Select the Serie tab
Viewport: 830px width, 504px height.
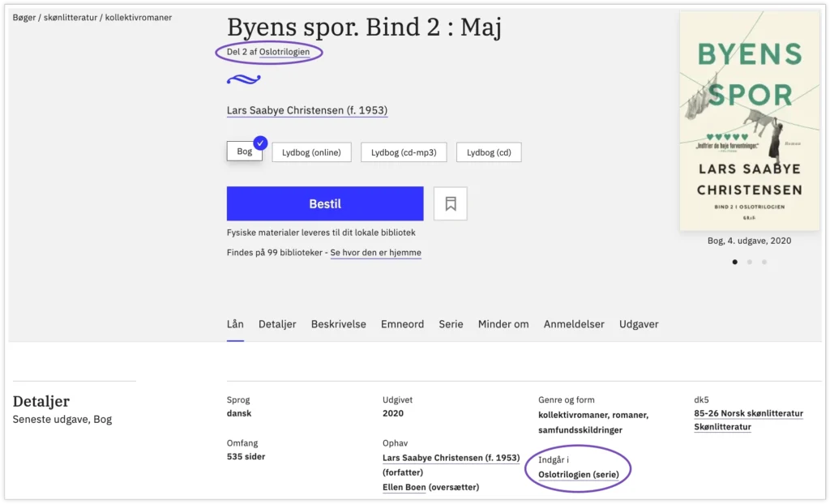(x=451, y=324)
